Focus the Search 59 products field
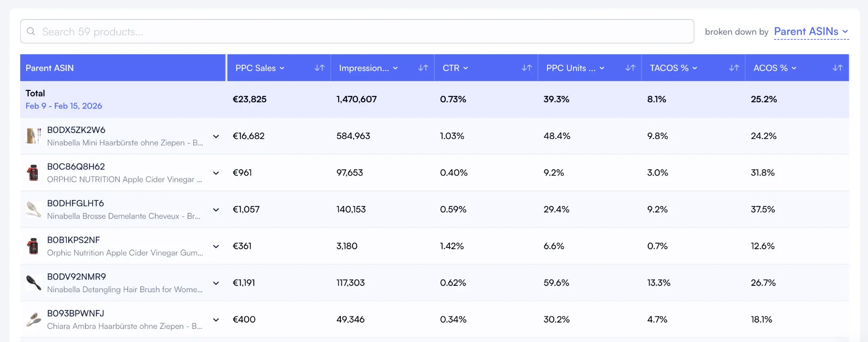Image resolution: width=868 pixels, height=342 pixels. pos(357,31)
